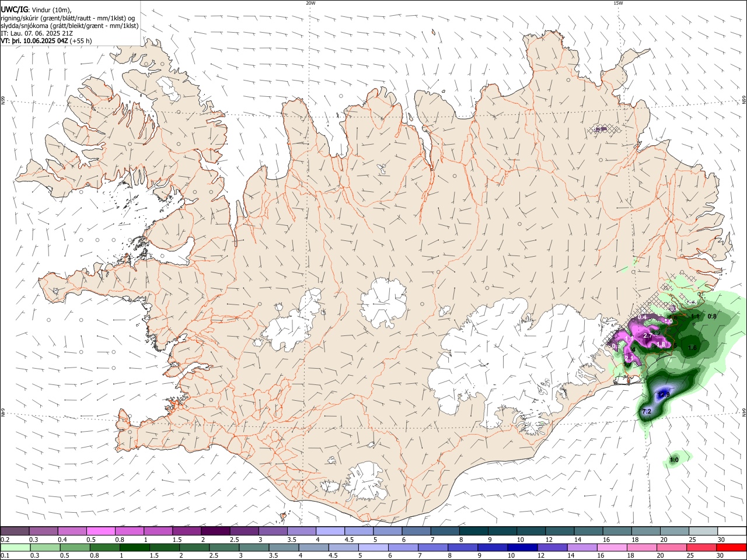Select bright magenta top swatch starting at 0.5
Image resolution: width=747 pixels, height=560 pixels.
coord(100,531)
